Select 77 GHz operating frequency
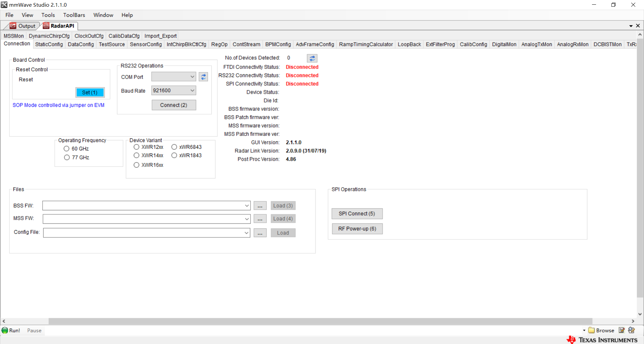This screenshot has width=644, height=344. pos(67,157)
